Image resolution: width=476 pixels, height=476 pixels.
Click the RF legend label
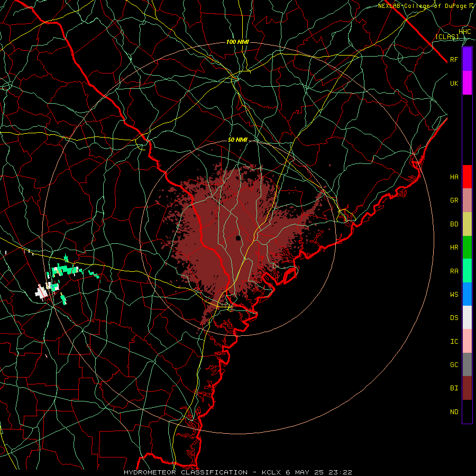point(454,59)
